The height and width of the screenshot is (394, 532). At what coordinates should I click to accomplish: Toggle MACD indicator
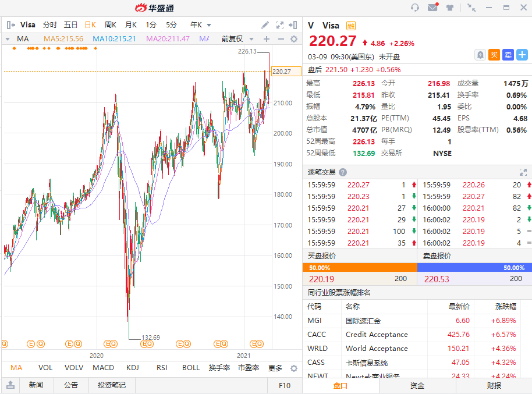[x=104, y=368]
